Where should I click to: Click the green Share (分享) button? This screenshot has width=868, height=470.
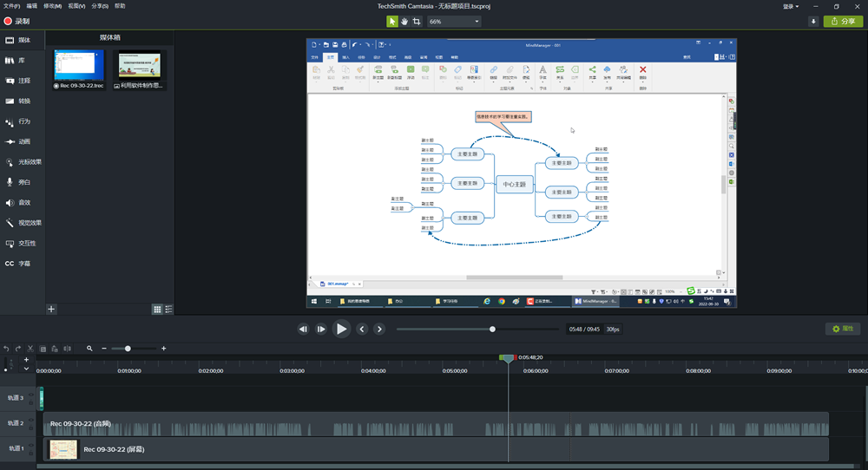pyautogui.click(x=842, y=21)
